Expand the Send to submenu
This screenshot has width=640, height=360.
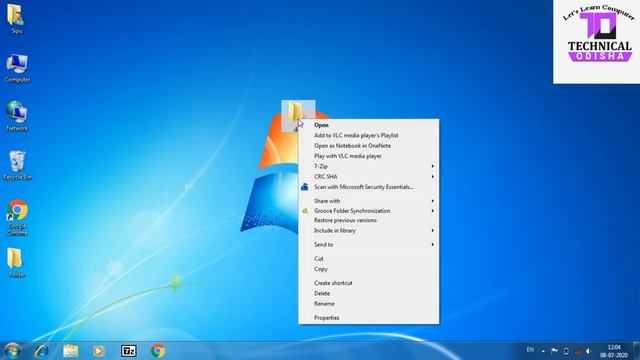pos(369,244)
